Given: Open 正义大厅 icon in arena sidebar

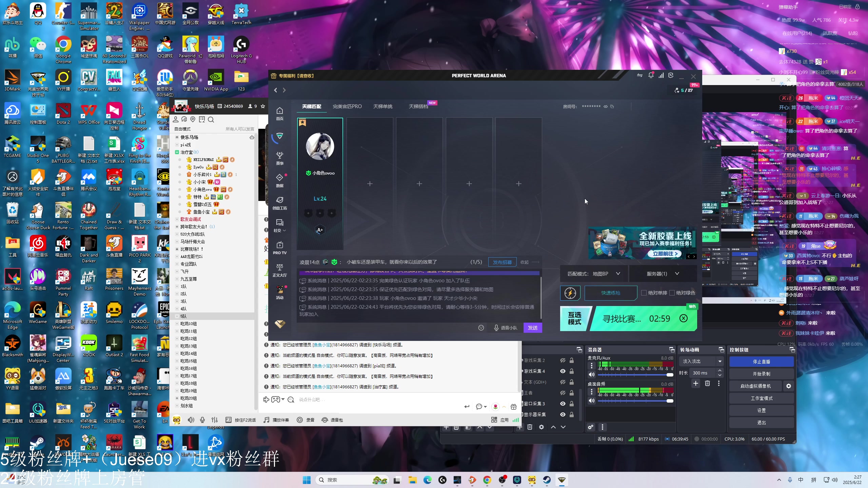Looking at the screenshot, I should pyautogui.click(x=280, y=270).
